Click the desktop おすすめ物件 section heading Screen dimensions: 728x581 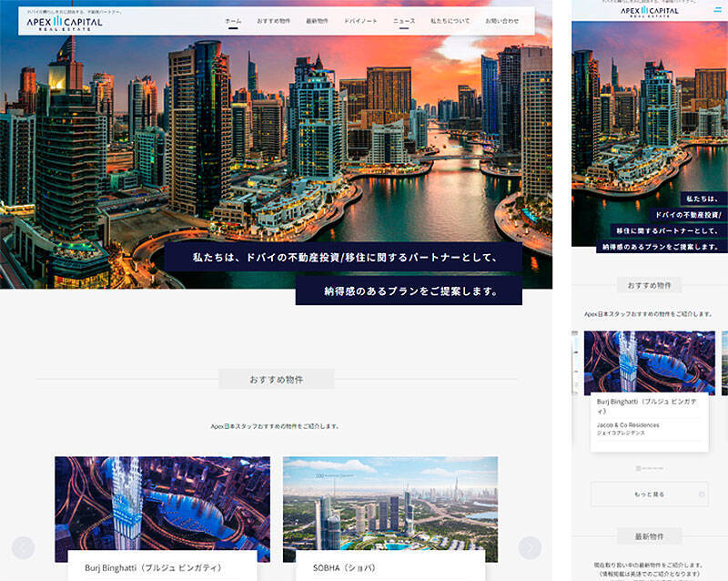pos(277,379)
